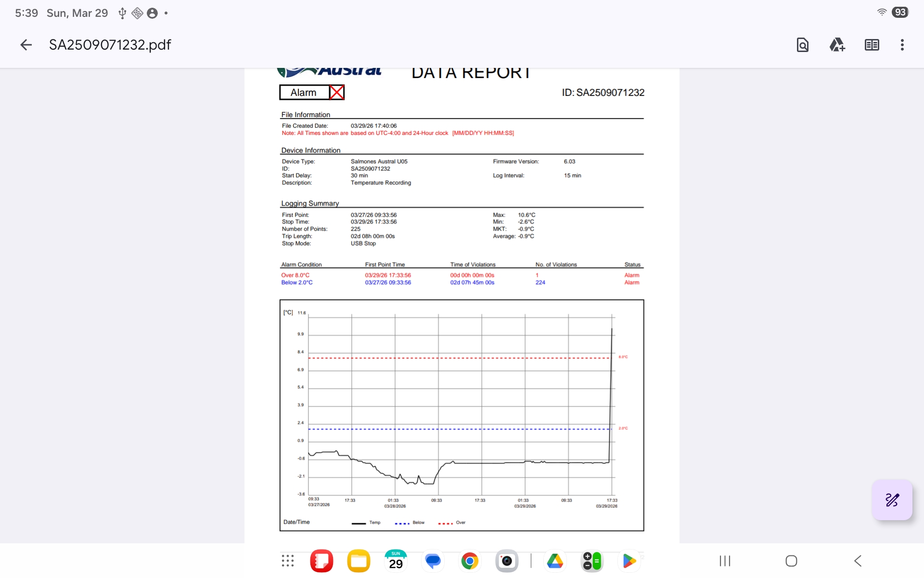Launch the Play Store app

point(629,561)
